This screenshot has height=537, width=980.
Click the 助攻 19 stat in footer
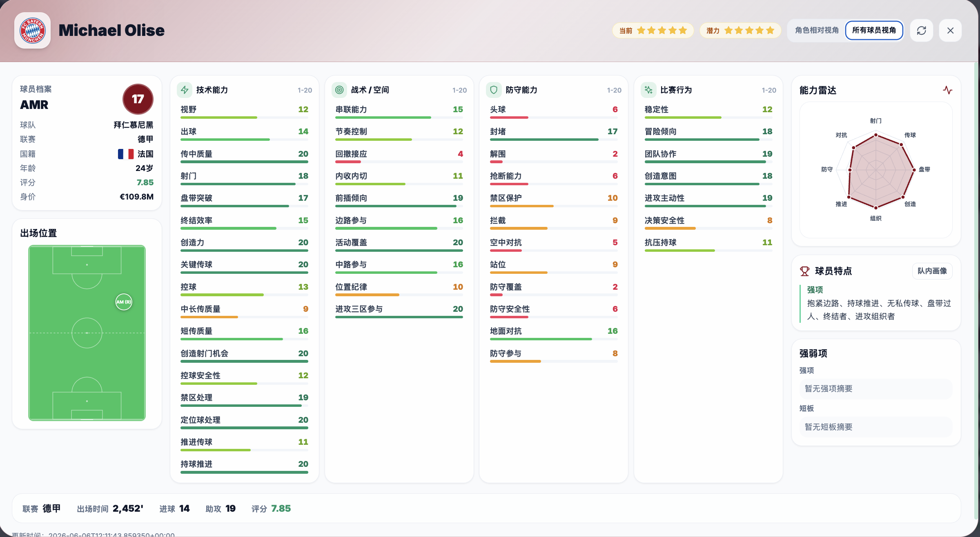tap(220, 508)
